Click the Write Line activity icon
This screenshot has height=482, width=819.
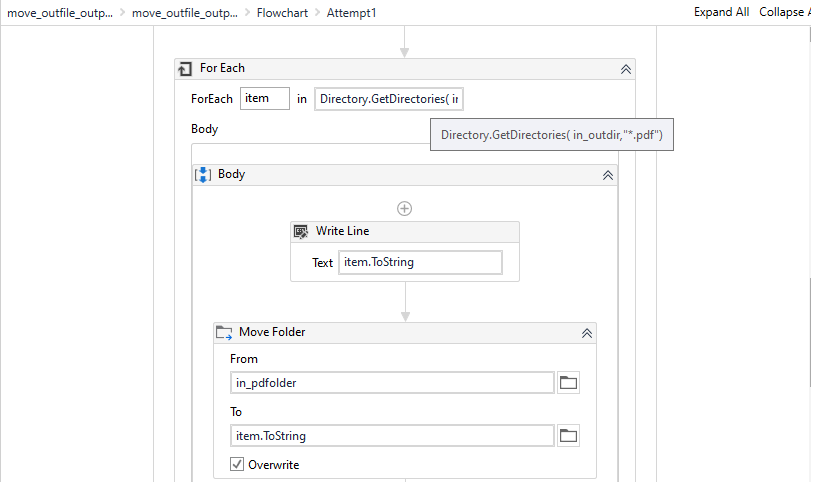coord(300,231)
